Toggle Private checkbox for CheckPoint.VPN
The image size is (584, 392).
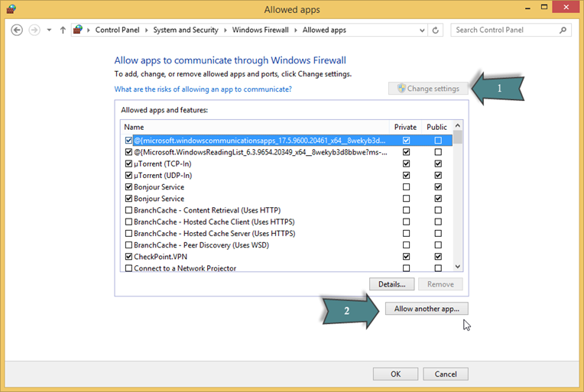point(406,257)
